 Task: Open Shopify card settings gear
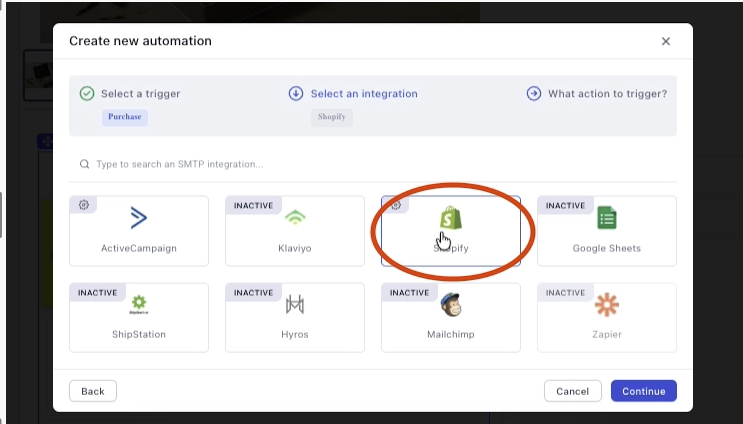tap(395, 205)
